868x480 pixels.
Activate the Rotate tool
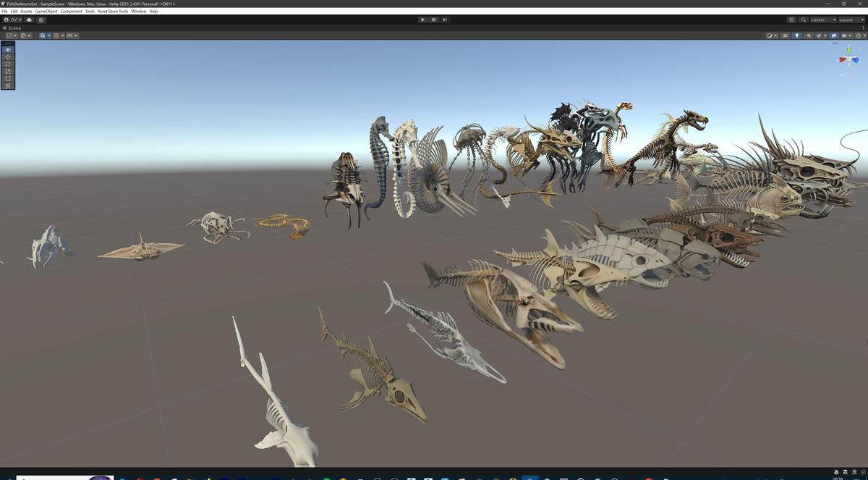coord(7,64)
